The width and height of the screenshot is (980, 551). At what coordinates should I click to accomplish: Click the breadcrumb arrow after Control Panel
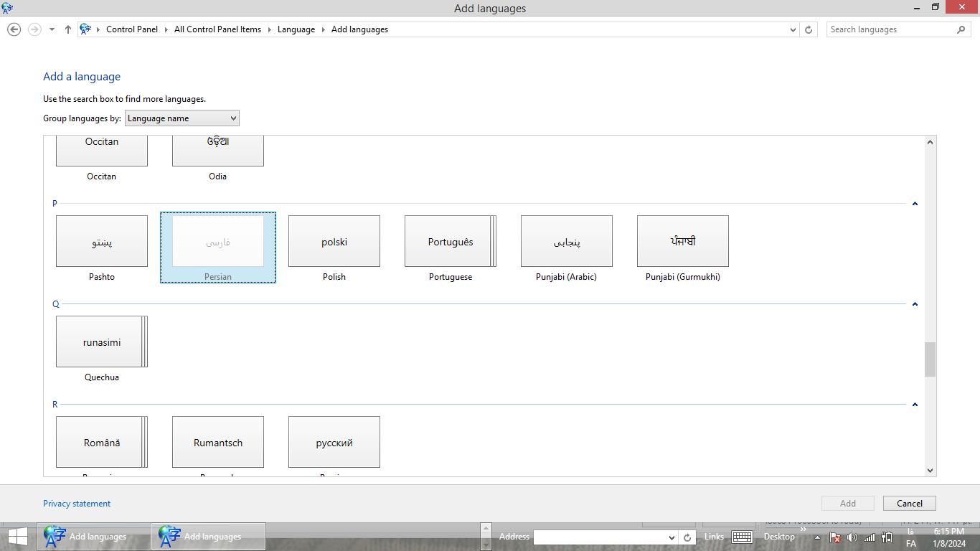[x=166, y=29]
